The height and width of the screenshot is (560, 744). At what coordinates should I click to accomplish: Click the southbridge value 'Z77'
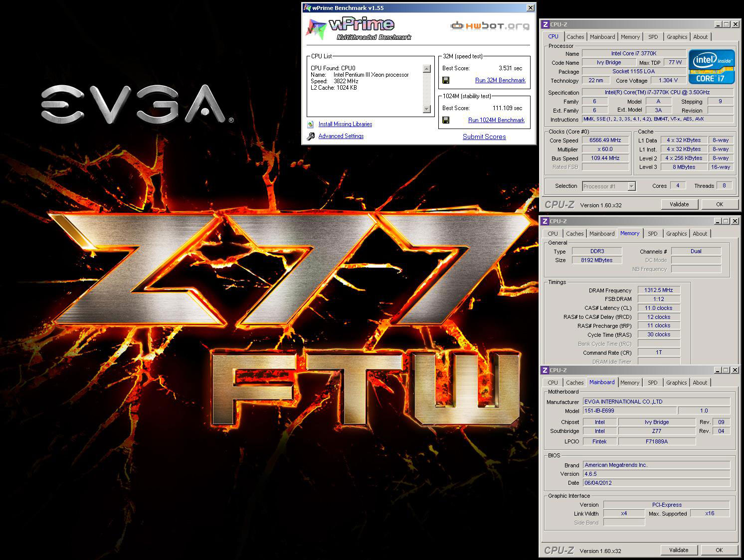(657, 431)
